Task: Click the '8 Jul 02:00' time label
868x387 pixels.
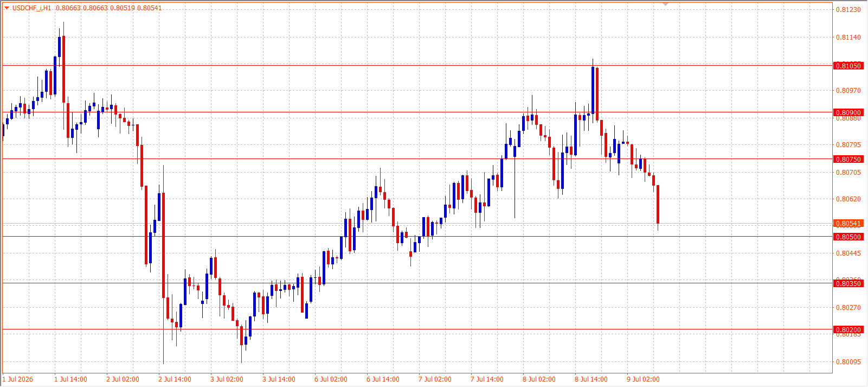Action: click(539, 379)
